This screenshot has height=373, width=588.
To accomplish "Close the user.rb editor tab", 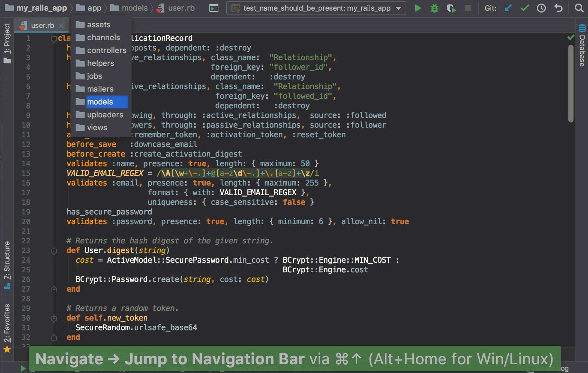I will point(61,25).
